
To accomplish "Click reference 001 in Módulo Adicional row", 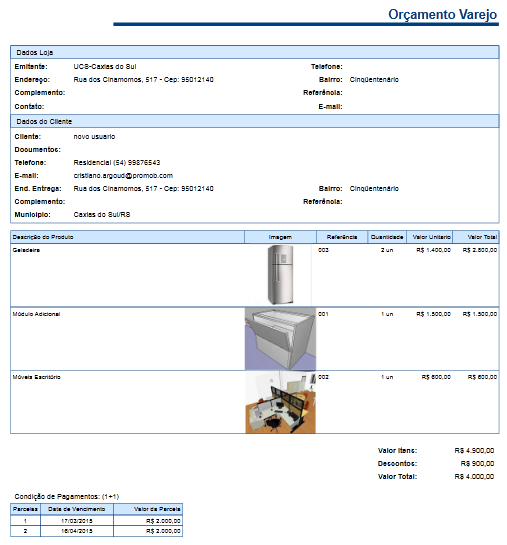I will [323, 314].
